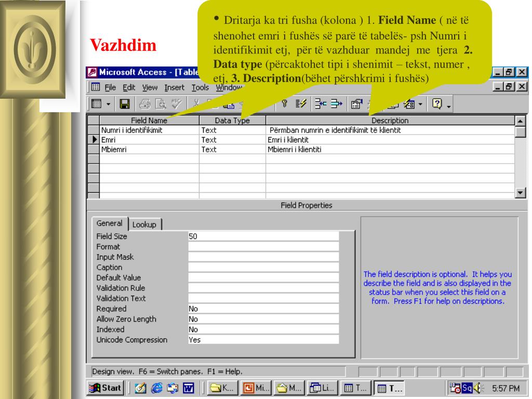Click the Delete Rows icon
Viewport: 532px width, 399px height.
(x=337, y=104)
